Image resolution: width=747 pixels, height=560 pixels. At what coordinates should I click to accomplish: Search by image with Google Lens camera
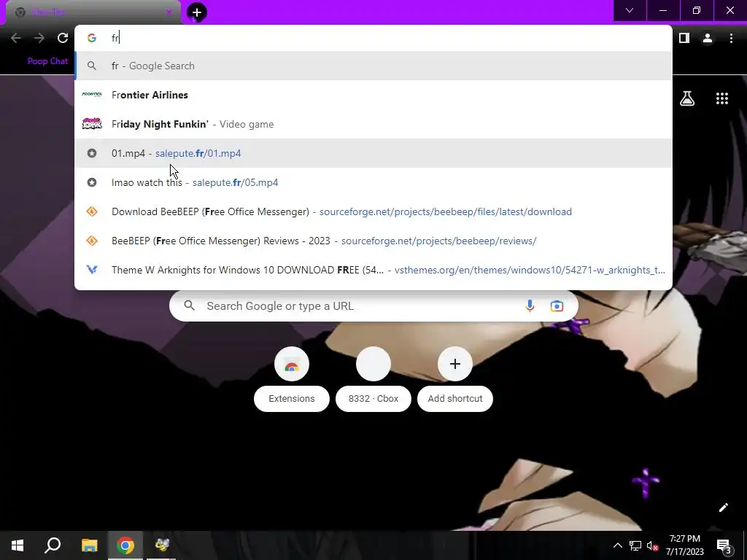pyautogui.click(x=557, y=306)
